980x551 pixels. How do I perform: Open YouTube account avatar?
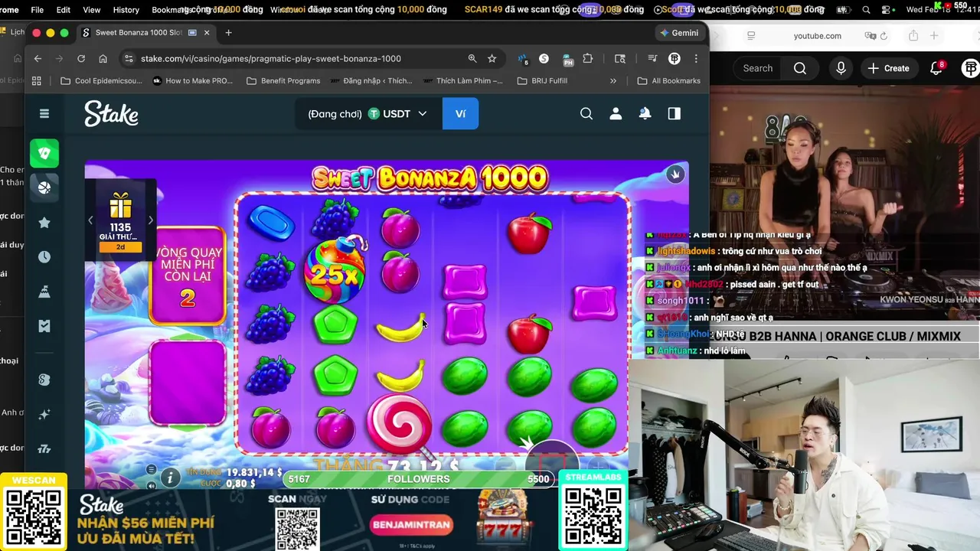(971, 68)
